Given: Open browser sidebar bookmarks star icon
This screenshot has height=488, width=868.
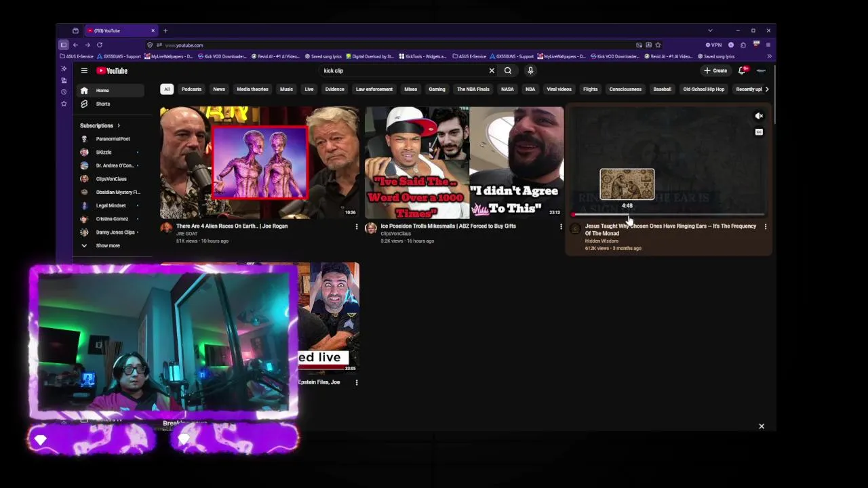Looking at the screenshot, I should pyautogui.click(x=64, y=104).
